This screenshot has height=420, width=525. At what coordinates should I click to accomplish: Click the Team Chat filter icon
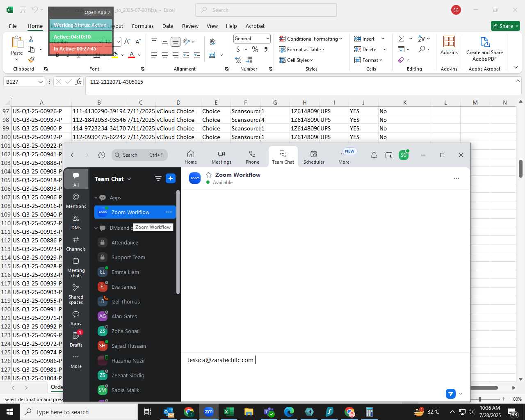(158, 178)
